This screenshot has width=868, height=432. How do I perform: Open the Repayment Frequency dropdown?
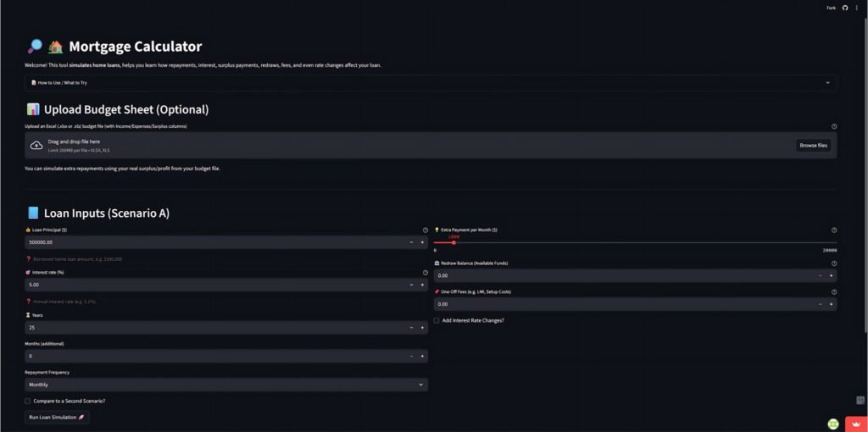coord(226,385)
